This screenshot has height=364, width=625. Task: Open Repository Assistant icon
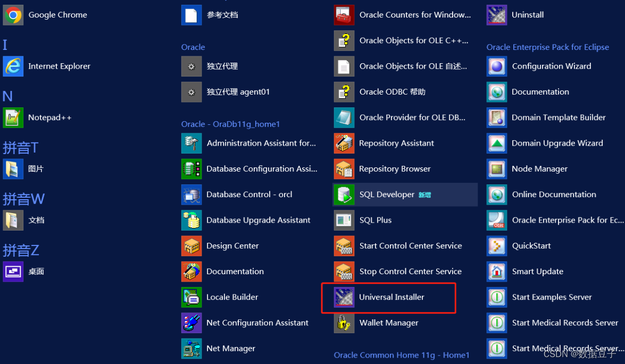344,143
